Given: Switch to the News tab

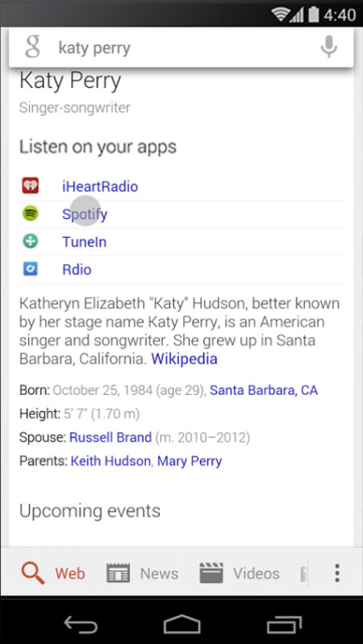Looking at the screenshot, I should (x=142, y=573).
